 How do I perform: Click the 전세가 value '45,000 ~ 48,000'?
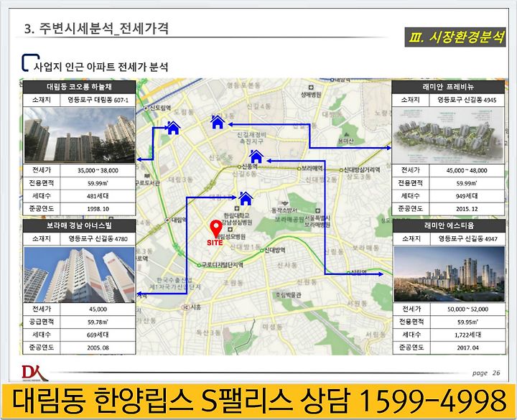click(x=467, y=170)
